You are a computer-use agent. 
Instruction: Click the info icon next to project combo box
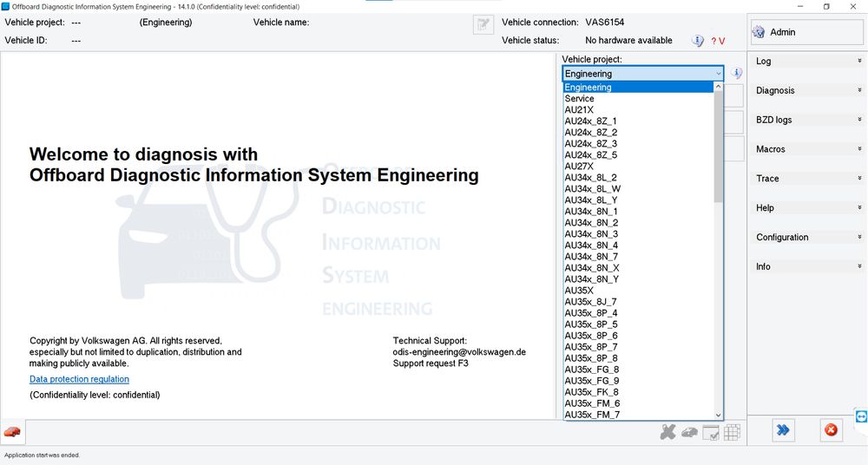[x=737, y=74]
